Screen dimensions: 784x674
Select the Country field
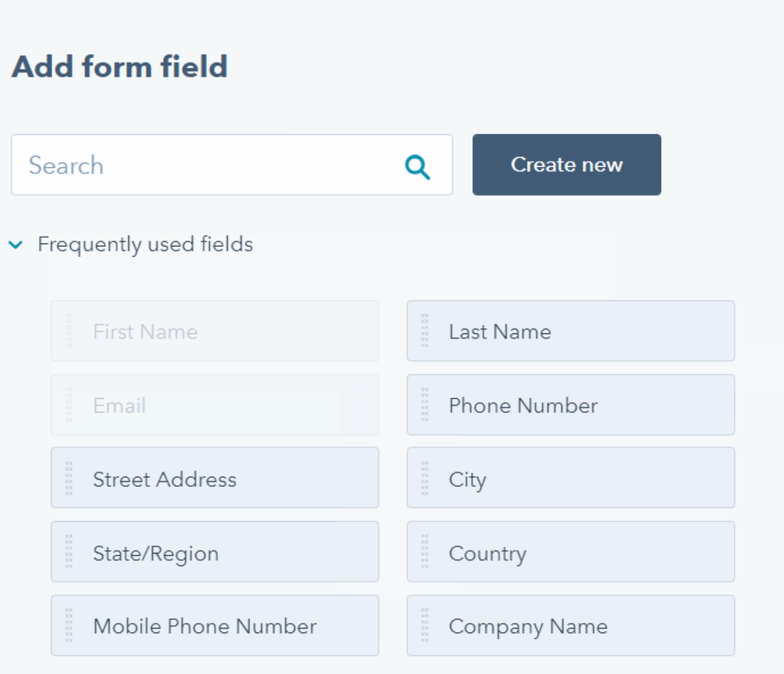(x=571, y=552)
